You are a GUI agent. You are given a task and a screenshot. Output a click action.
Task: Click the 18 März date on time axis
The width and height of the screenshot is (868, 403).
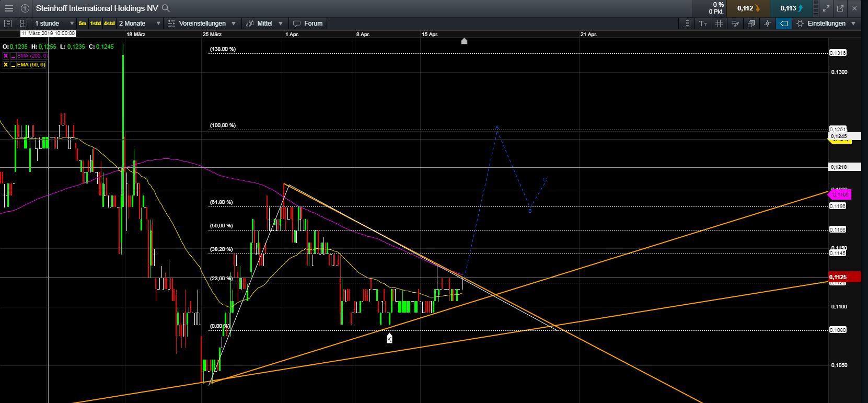[136, 34]
